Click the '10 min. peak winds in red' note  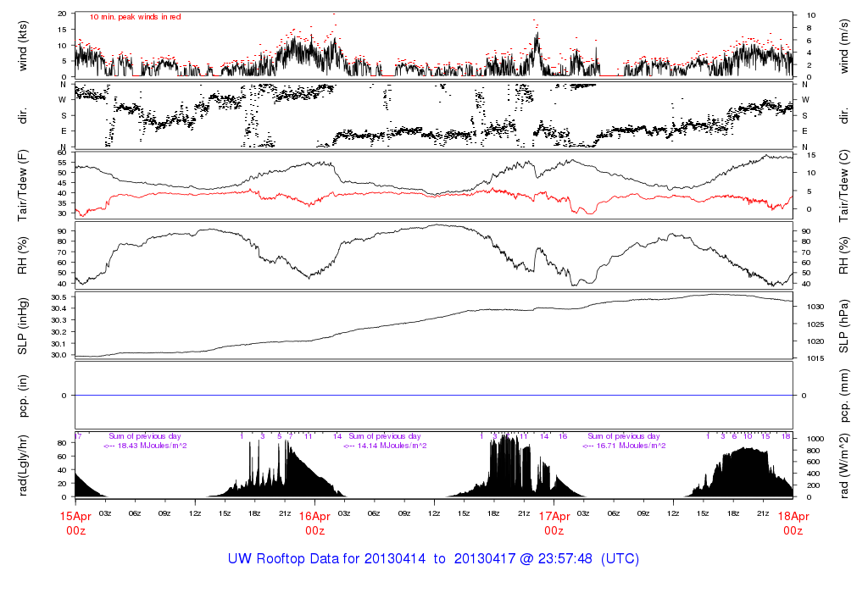pyautogui.click(x=135, y=17)
